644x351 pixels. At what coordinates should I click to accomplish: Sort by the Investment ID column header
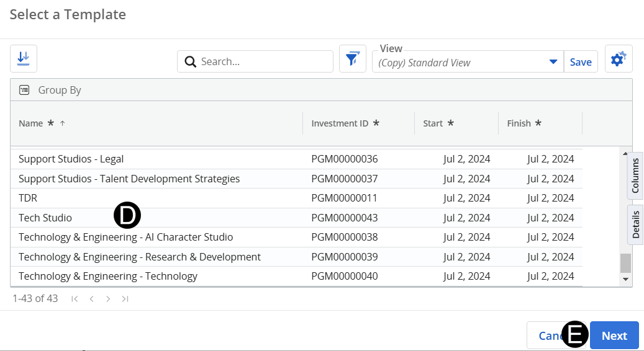point(340,123)
